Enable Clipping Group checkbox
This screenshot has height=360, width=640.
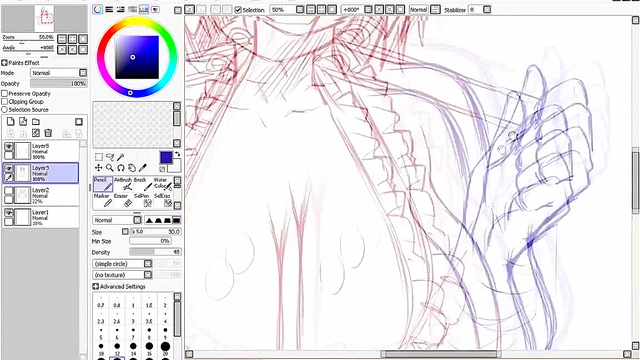click(x=4, y=102)
